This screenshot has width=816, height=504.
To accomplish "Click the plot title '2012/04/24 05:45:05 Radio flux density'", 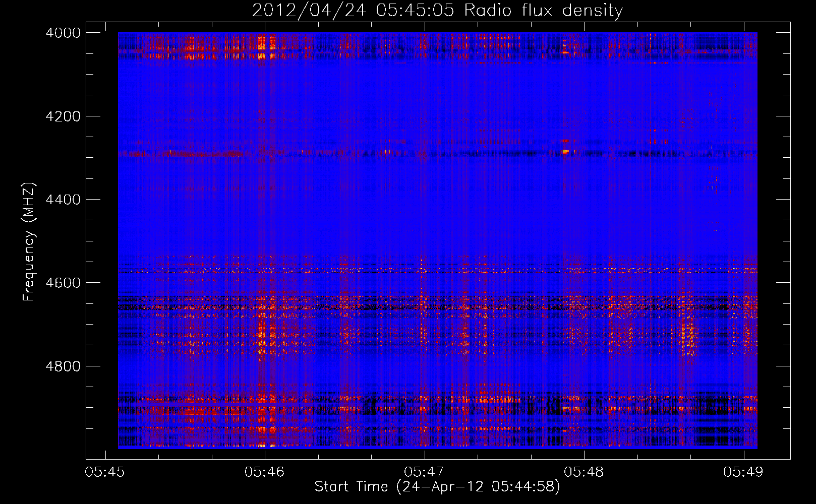I will (x=437, y=10).
